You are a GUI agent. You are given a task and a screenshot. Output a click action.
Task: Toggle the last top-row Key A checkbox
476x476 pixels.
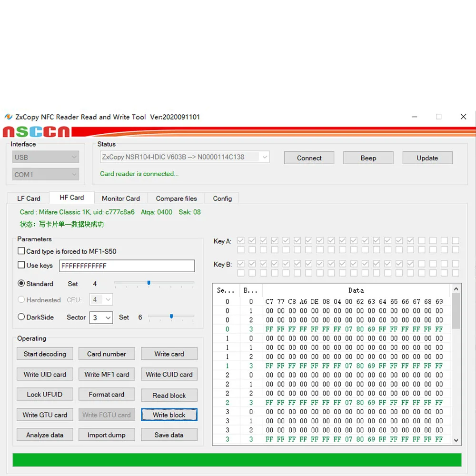click(456, 240)
